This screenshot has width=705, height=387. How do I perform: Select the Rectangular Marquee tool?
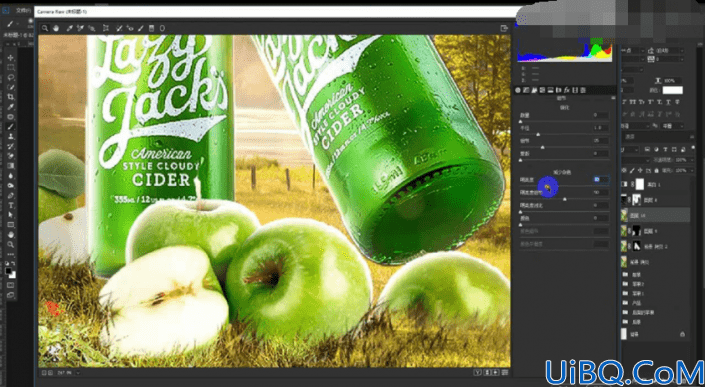11,68
